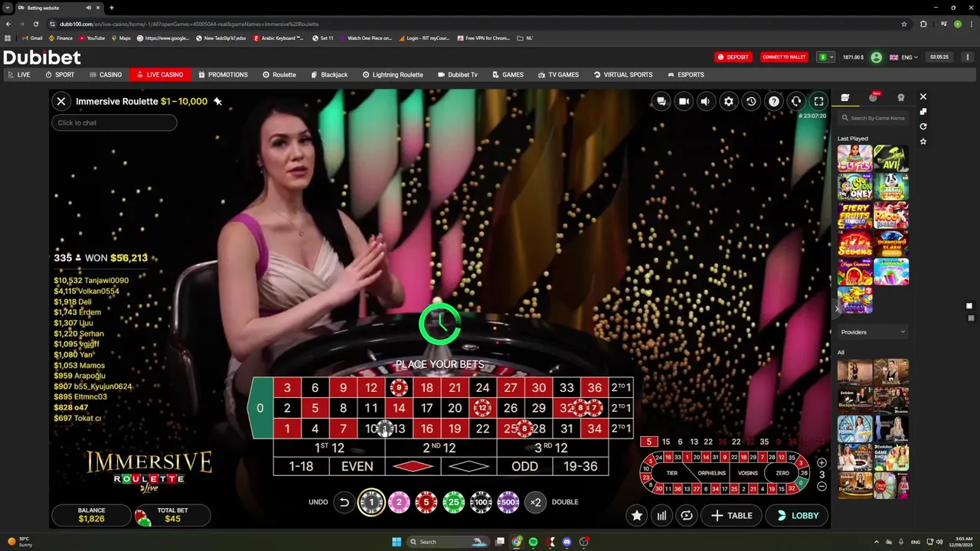The height and width of the screenshot is (551, 980).
Task: Place bet on the 2nd 12 dozen
Action: click(x=440, y=448)
